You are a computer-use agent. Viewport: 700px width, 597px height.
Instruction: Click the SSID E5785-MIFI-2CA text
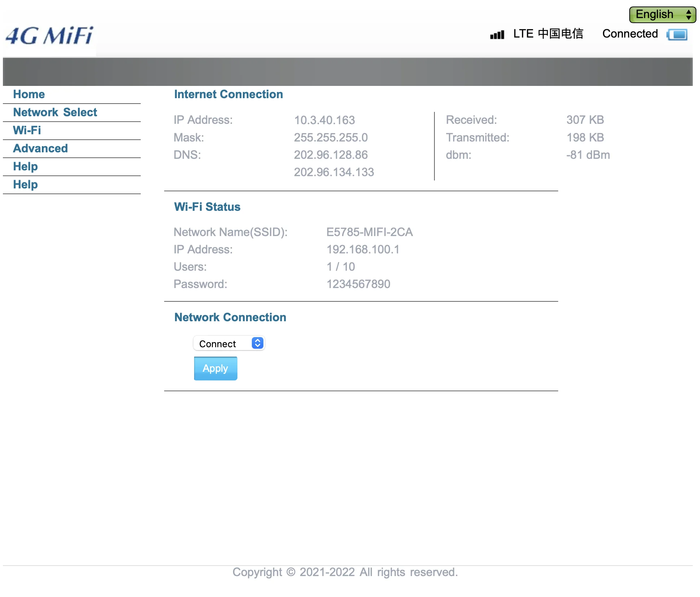tap(369, 232)
